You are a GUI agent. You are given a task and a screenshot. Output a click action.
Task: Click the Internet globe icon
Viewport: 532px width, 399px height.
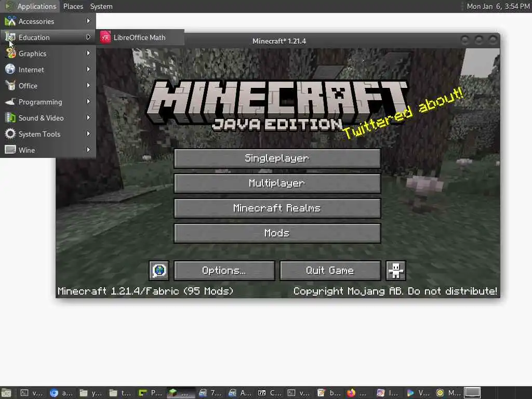point(10,69)
